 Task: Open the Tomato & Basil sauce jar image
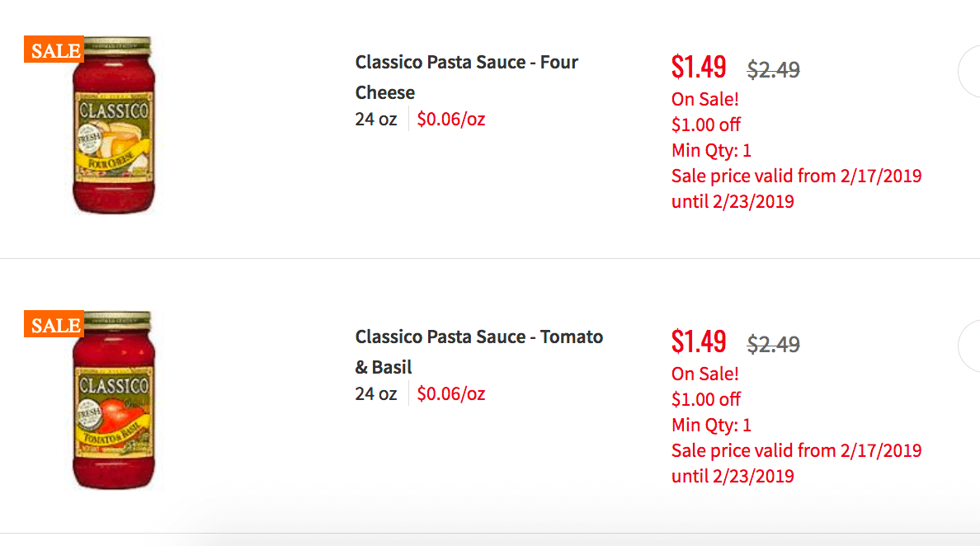pyautogui.click(x=113, y=400)
